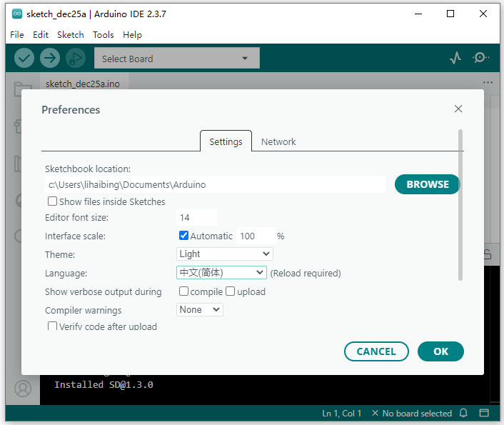Click the (Reload required) text
This screenshot has height=425, width=504.
pyautogui.click(x=306, y=273)
